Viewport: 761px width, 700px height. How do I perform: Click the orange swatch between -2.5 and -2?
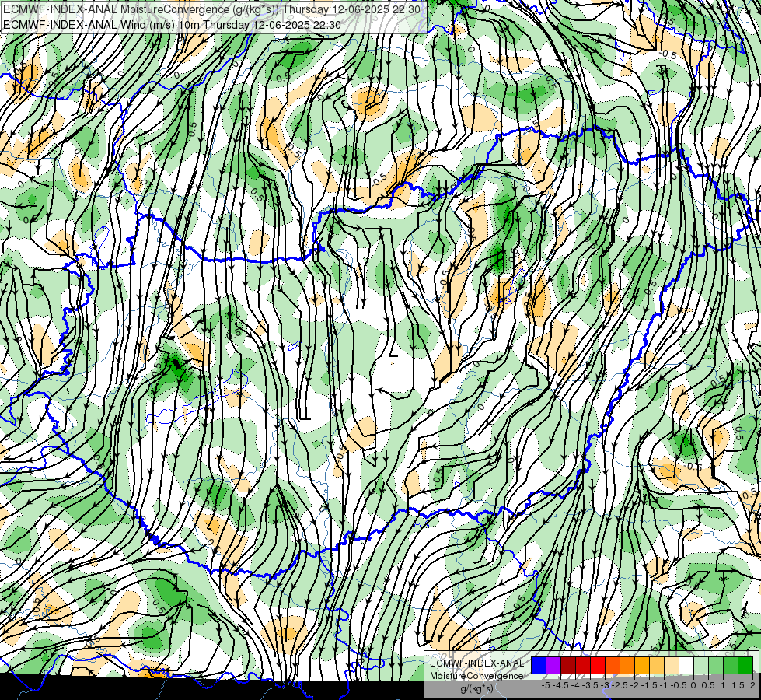pyautogui.click(x=627, y=666)
